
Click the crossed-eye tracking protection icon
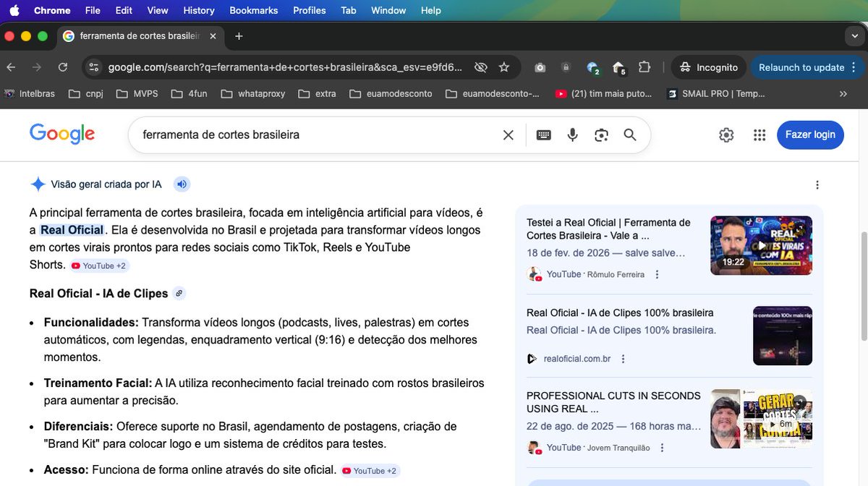(x=480, y=67)
